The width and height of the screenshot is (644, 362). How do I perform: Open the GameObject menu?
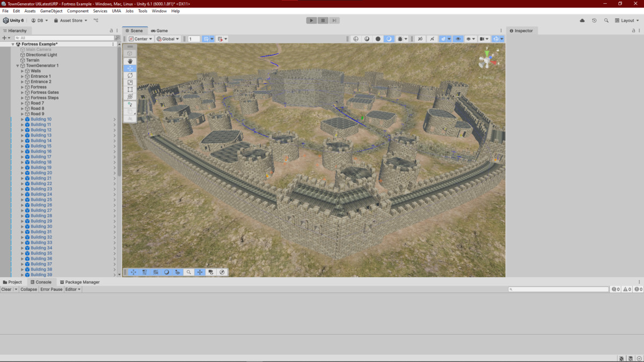[x=51, y=11]
